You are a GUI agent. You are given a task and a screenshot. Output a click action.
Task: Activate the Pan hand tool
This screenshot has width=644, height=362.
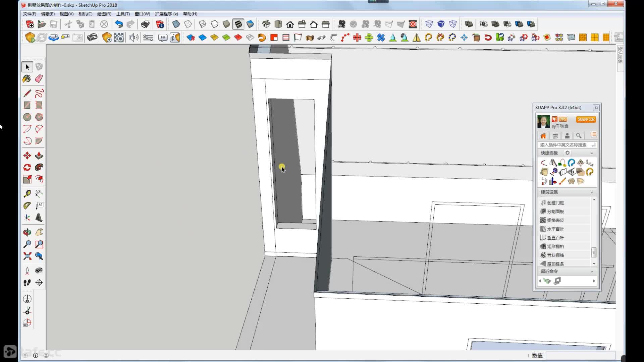39,232
